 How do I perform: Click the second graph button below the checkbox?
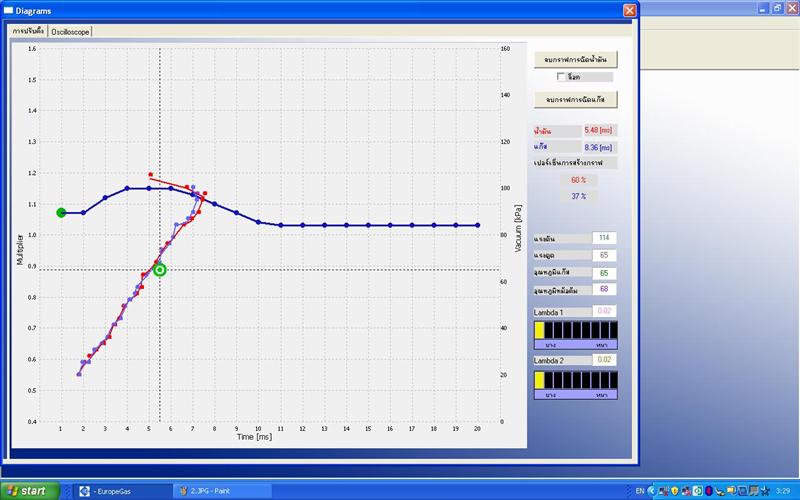click(576, 99)
